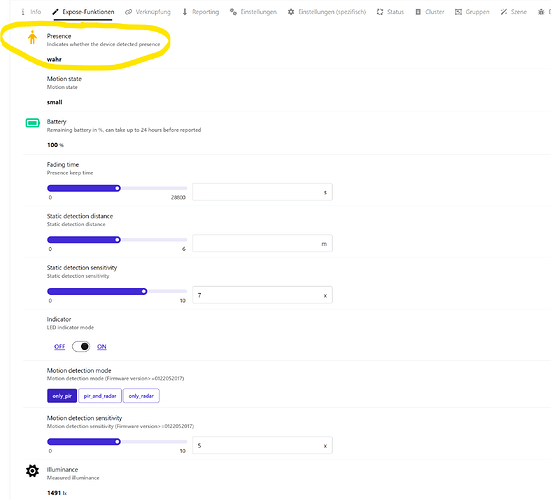Focus the Motion detection sensitivity input
Viewport: 551px width, 500px height.
click(262, 446)
